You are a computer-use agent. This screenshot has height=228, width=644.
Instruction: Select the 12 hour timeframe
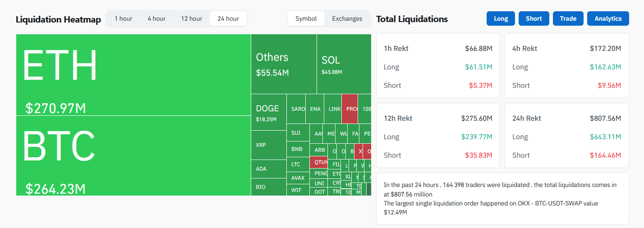tap(192, 18)
